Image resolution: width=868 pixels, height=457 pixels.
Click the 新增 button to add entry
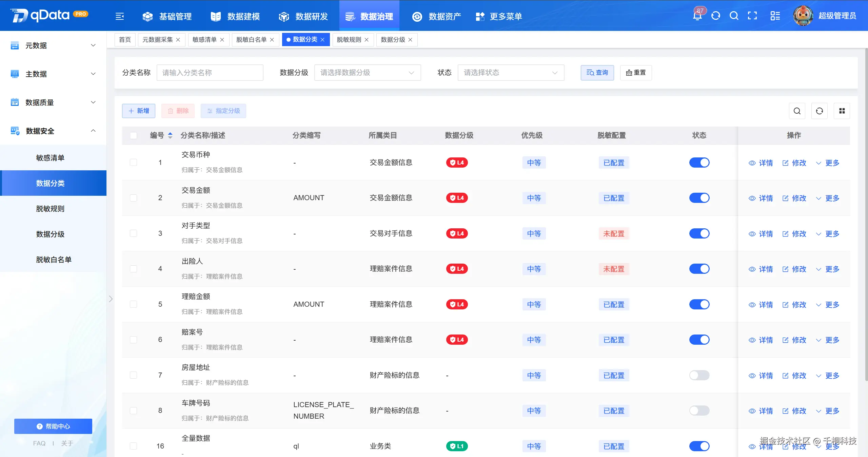tap(138, 111)
